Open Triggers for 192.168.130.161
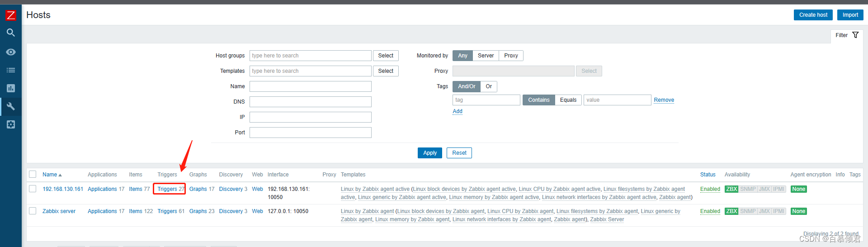Screen dimensions: 868x247 (167, 189)
